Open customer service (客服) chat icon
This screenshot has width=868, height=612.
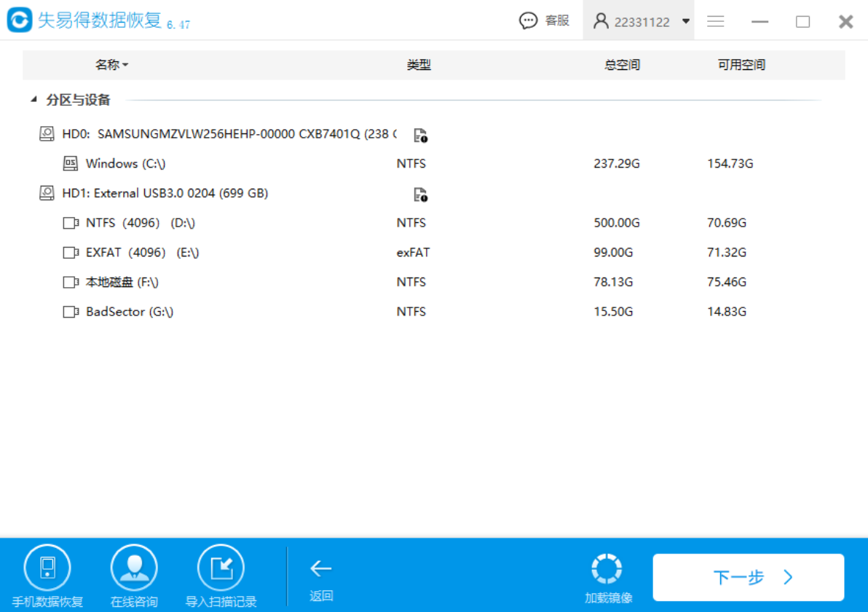pos(529,21)
